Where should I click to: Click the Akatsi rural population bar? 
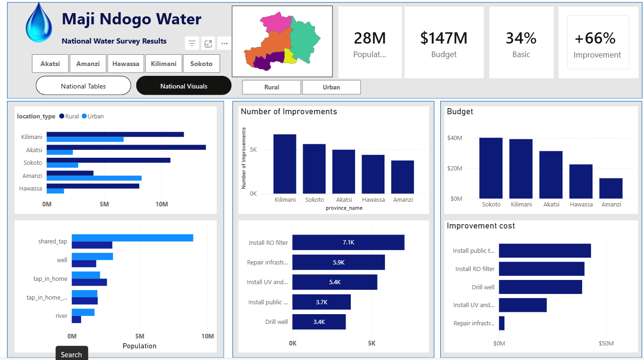(x=126, y=147)
